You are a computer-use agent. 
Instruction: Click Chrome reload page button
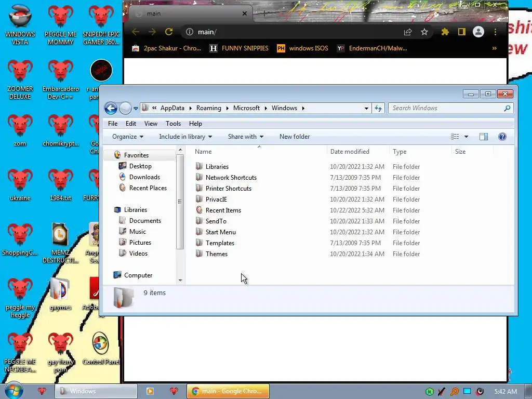(x=169, y=32)
